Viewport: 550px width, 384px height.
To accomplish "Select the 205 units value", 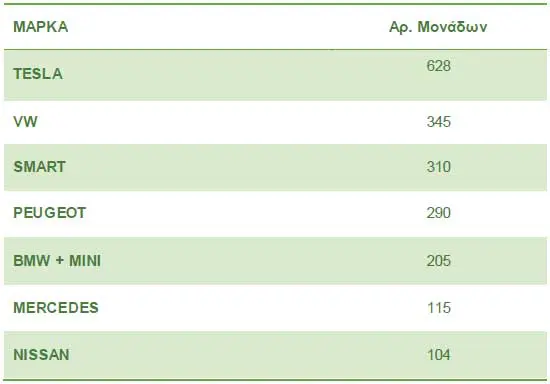I will click(438, 261).
